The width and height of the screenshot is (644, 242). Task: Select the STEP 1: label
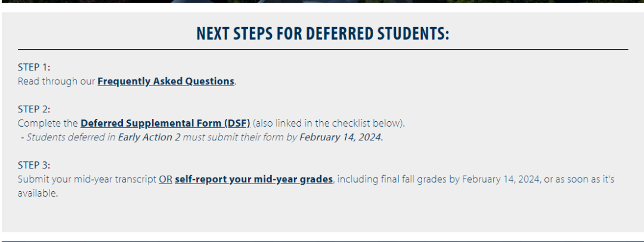(33, 68)
